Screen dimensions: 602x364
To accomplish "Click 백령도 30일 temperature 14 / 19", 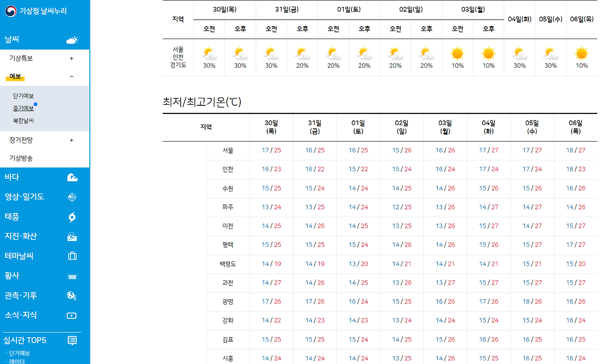I will (x=271, y=264).
